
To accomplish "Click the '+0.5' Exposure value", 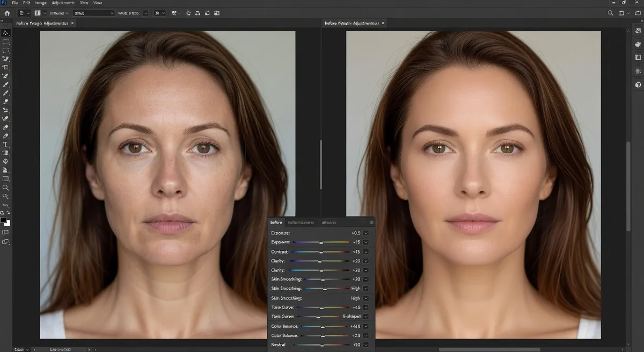I will (356, 233).
